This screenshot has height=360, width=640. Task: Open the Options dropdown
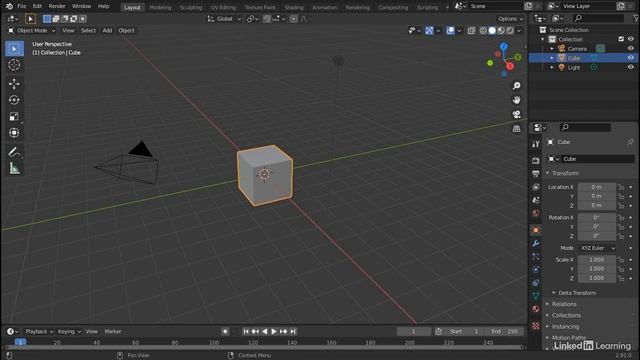[510, 19]
